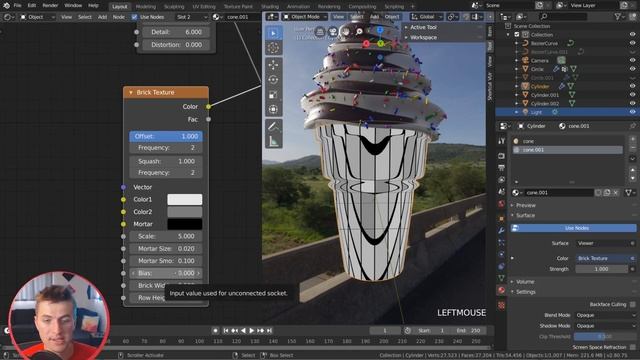Screen dimensions: 640x360
Task: Select the Move tool in viewport toolbar
Action: tap(273, 64)
